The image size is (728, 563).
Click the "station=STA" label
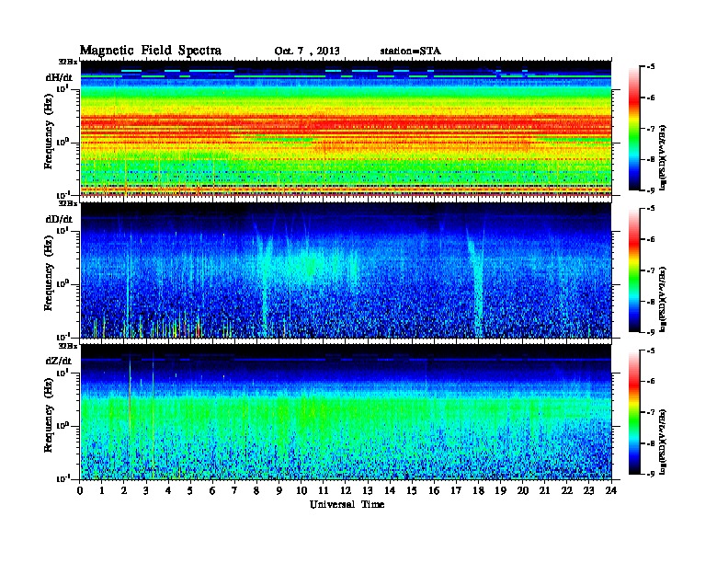click(x=411, y=52)
